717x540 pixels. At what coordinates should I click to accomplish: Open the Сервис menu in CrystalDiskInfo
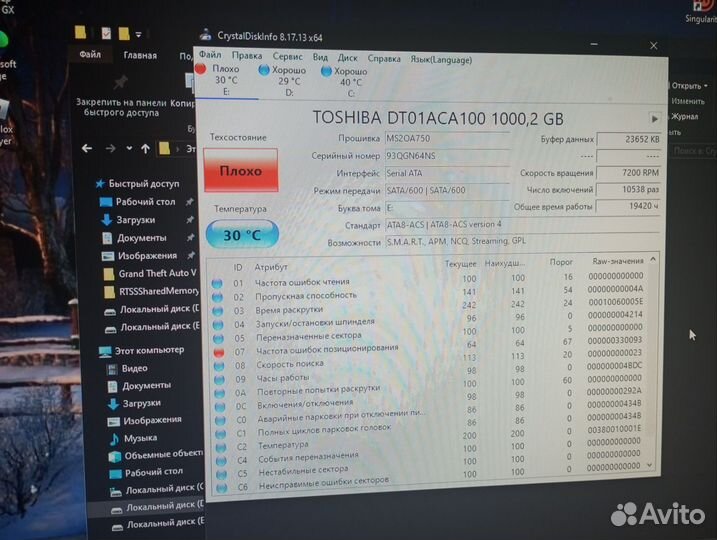coord(288,57)
